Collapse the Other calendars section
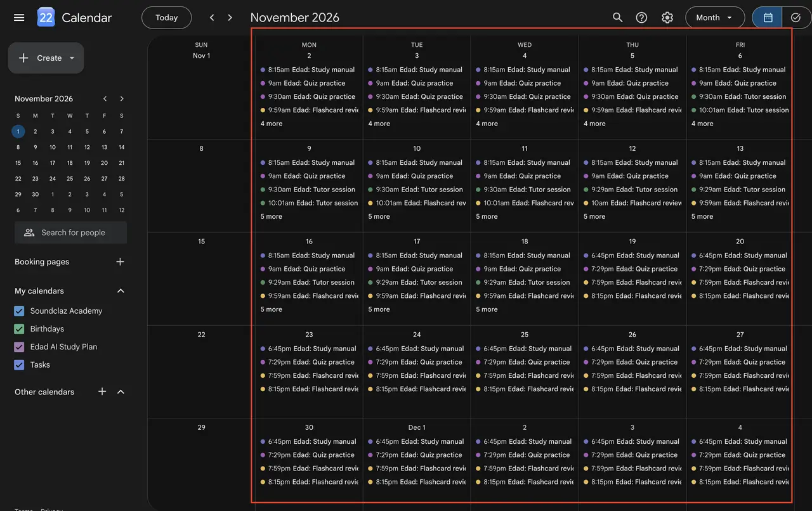The height and width of the screenshot is (511, 812). tap(121, 392)
